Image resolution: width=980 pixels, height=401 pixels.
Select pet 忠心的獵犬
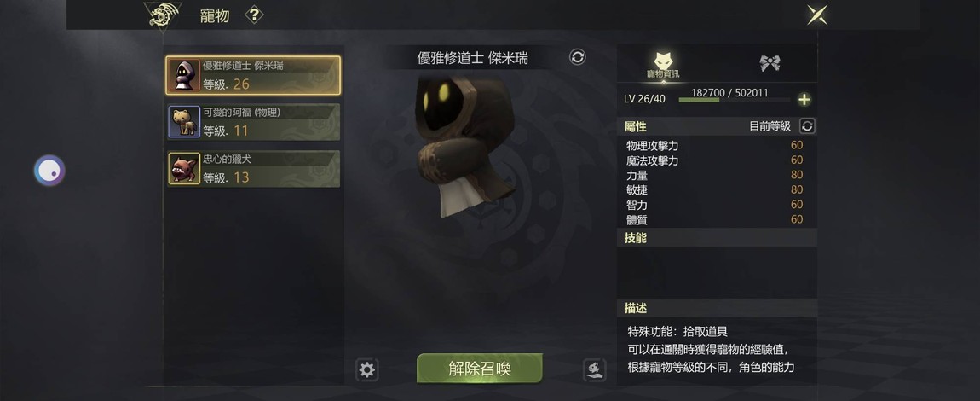pyautogui.click(x=253, y=168)
